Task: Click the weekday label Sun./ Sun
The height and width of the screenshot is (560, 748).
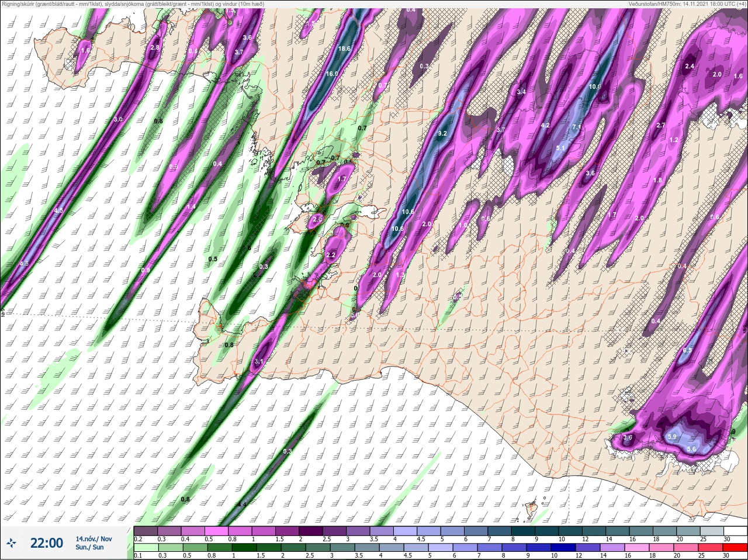Action: tap(89, 547)
